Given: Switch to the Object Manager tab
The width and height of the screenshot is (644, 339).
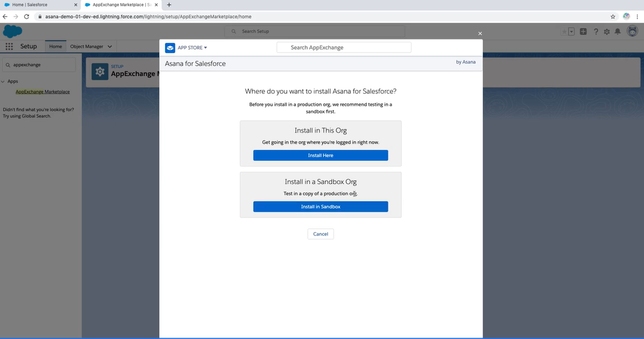Looking at the screenshot, I should pyautogui.click(x=87, y=46).
